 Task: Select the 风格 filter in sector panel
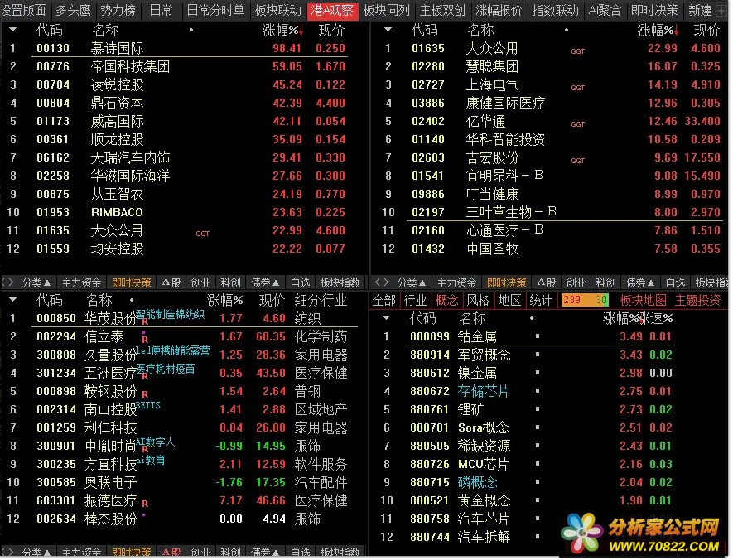478,300
